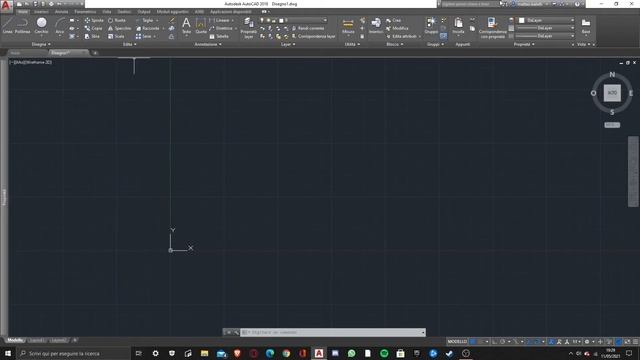Open the Output ribbon tab
The height and width of the screenshot is (360, 640).
click(144, 12)
